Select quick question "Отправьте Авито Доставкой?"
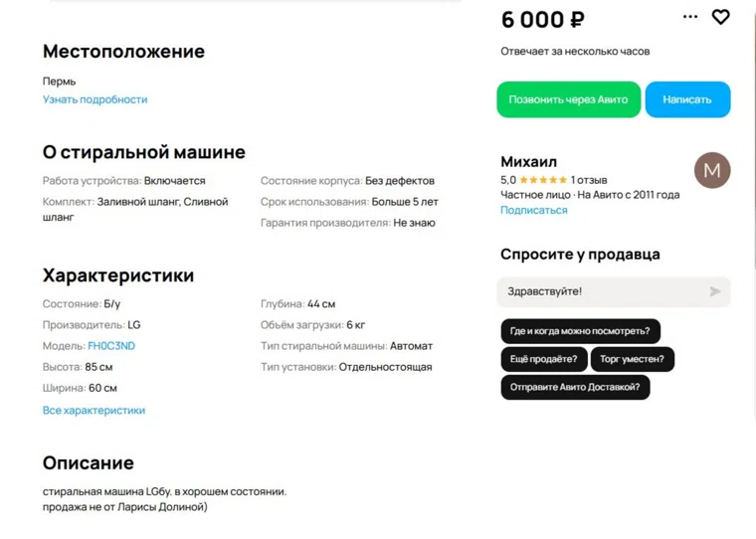Viewport: 756px width, 539px height. 575,387
